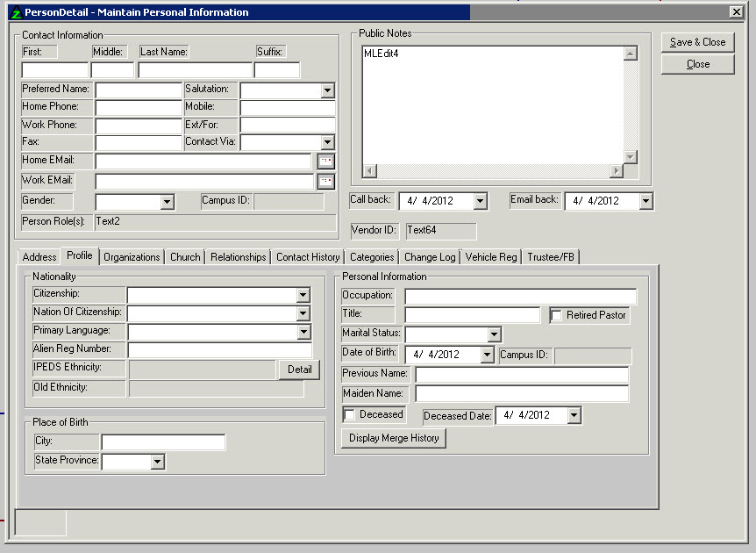756x553 pixels.
Task: Click the Public Notes vertical scrollbar track
Action: [x=630, y=110]
